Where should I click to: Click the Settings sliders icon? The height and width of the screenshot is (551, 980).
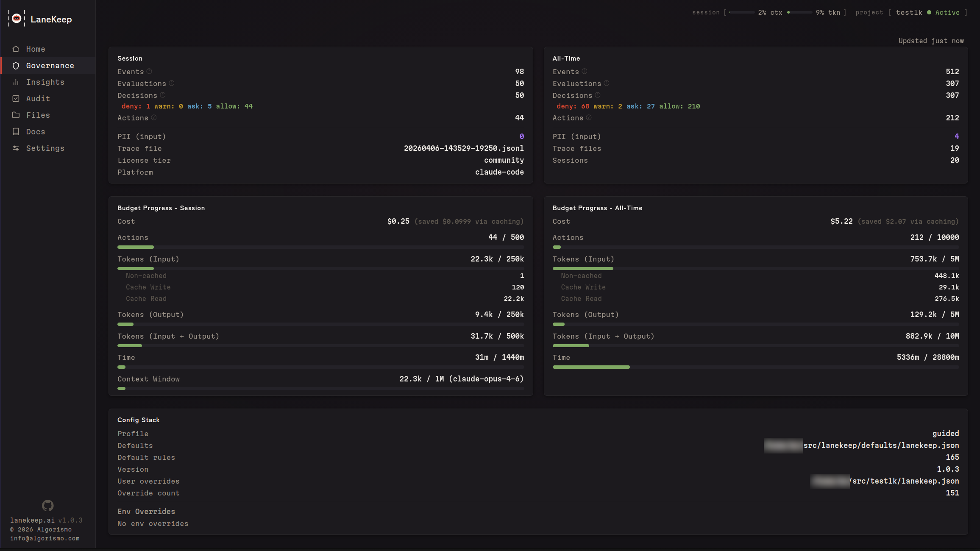coord(16,148)
